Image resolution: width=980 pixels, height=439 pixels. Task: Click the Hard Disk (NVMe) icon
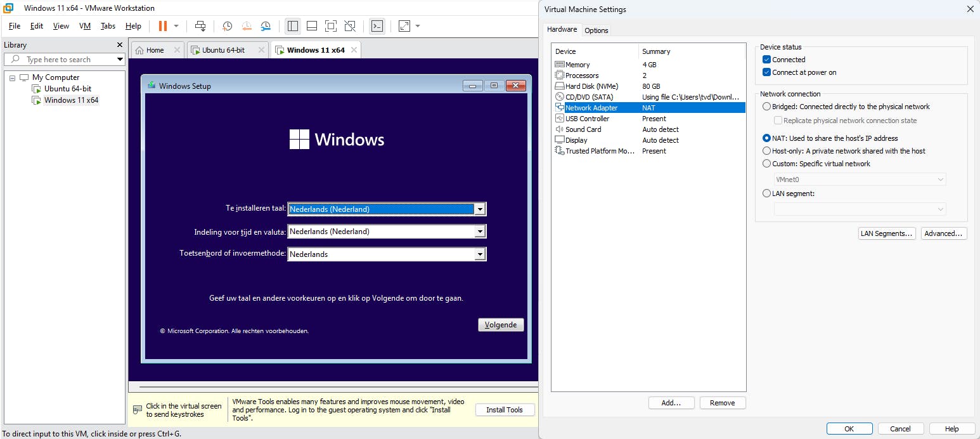tap(559, 86)
